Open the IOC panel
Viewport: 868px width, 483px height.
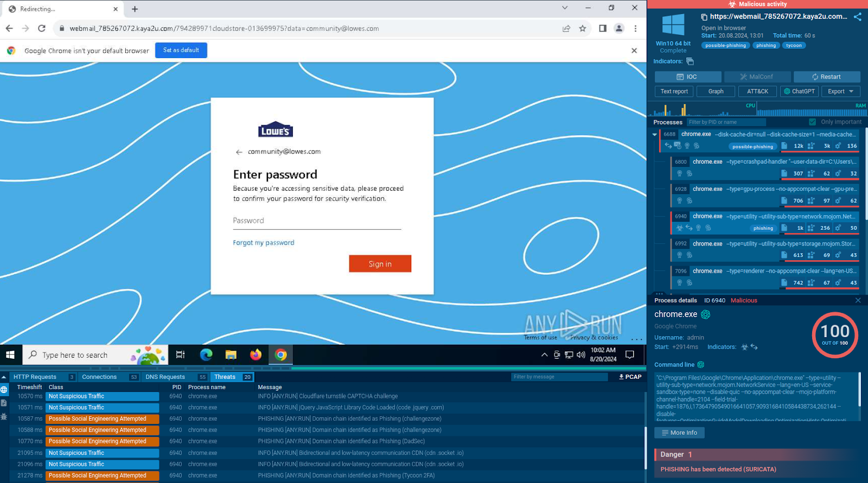687,77
